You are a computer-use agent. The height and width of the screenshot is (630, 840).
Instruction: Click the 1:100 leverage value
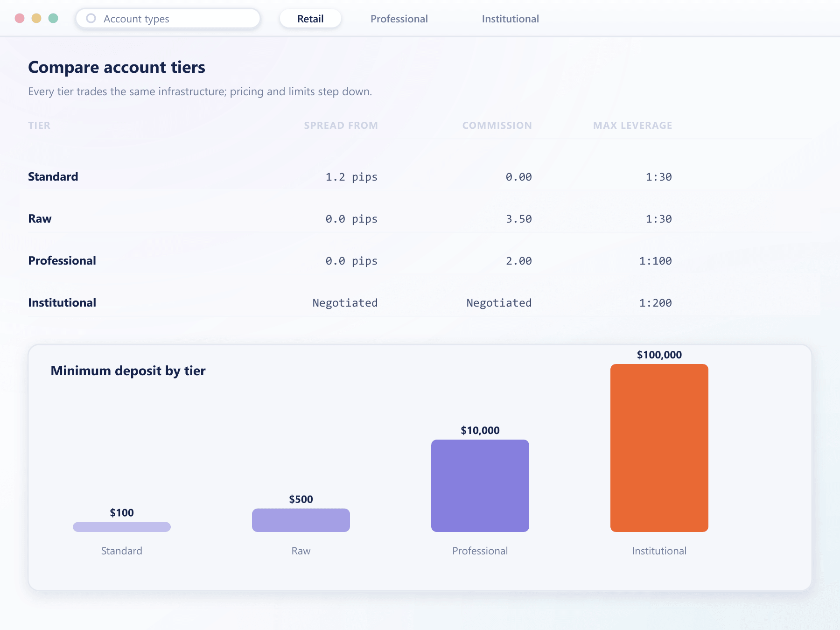click(656, 261)
